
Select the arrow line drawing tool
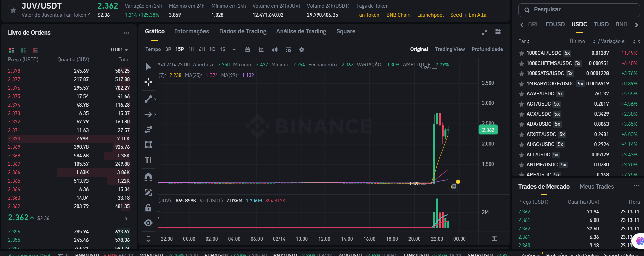click(148, 114)
